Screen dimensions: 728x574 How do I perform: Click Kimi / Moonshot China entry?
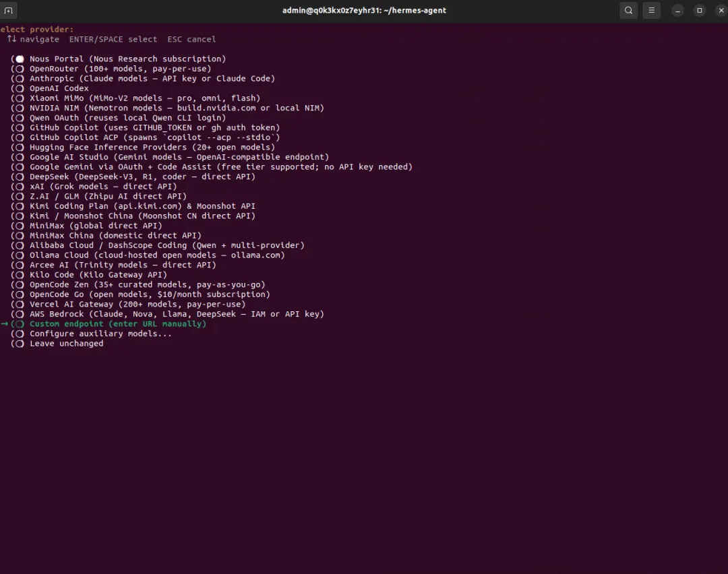pyautogui.click(x=142, y=216)
